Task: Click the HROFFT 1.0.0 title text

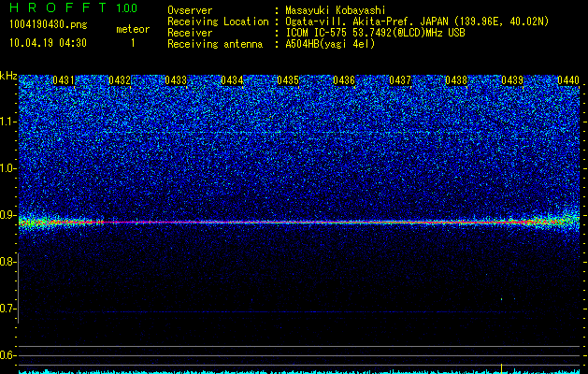Action: [x=74, y=7]
